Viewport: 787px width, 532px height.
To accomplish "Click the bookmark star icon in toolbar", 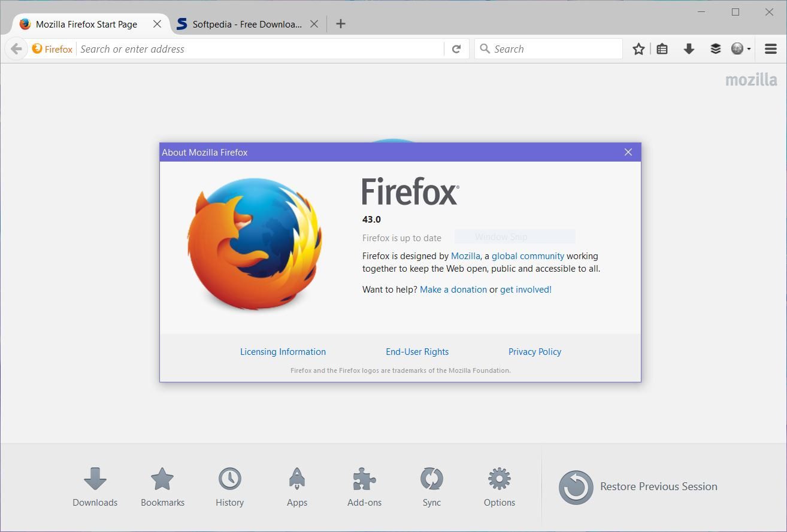I will (x=638, y=49).
